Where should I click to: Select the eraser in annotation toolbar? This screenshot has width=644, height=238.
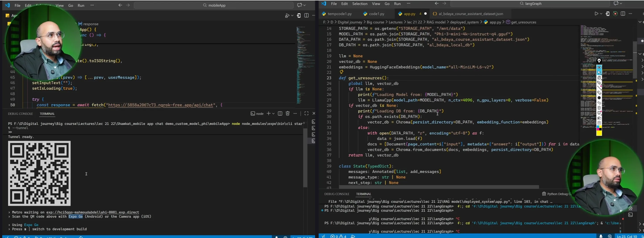[x=599, y=93]
